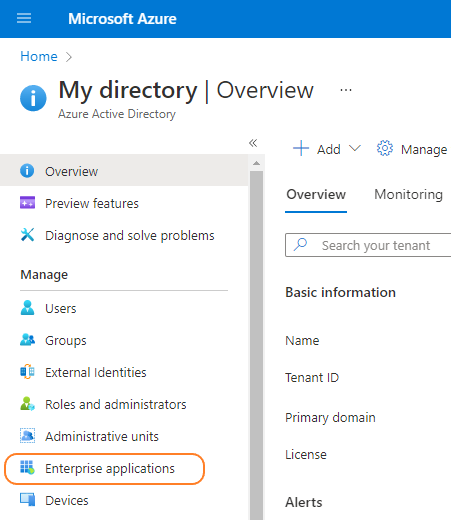
Task: Click the search magnifier icon
Action: pyautogui.click(x=300, y=244)
